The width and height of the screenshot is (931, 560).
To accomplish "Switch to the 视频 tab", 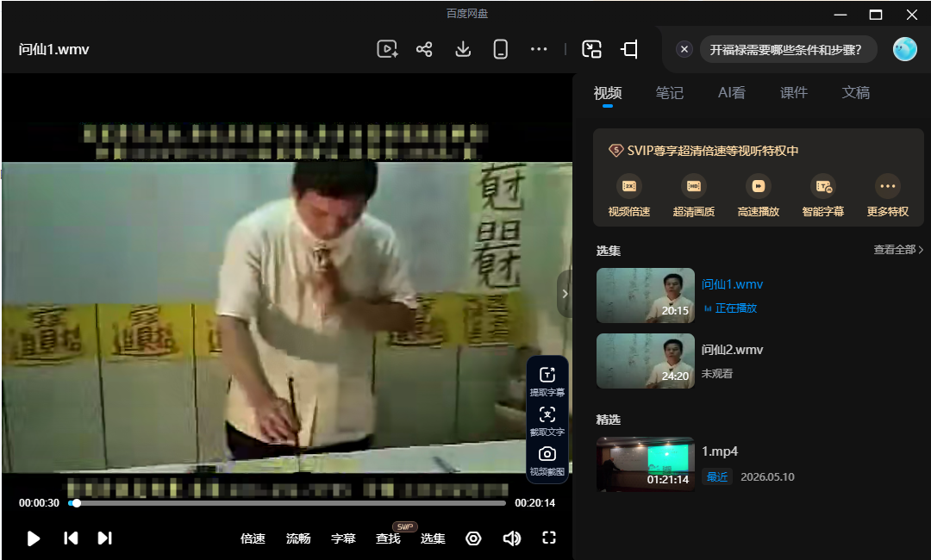I will [608, 93].
